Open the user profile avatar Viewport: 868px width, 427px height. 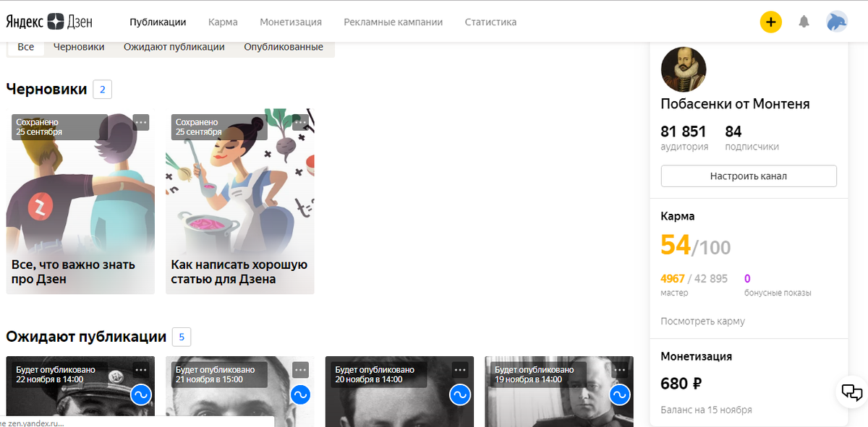pyautogui.click(x=837, y=22)
